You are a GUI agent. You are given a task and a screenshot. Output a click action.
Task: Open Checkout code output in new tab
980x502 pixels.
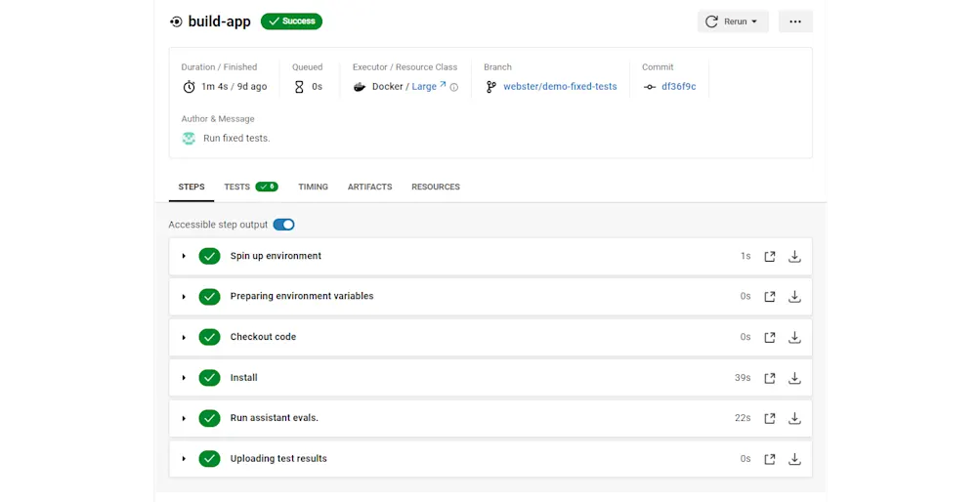click(769, 337)
